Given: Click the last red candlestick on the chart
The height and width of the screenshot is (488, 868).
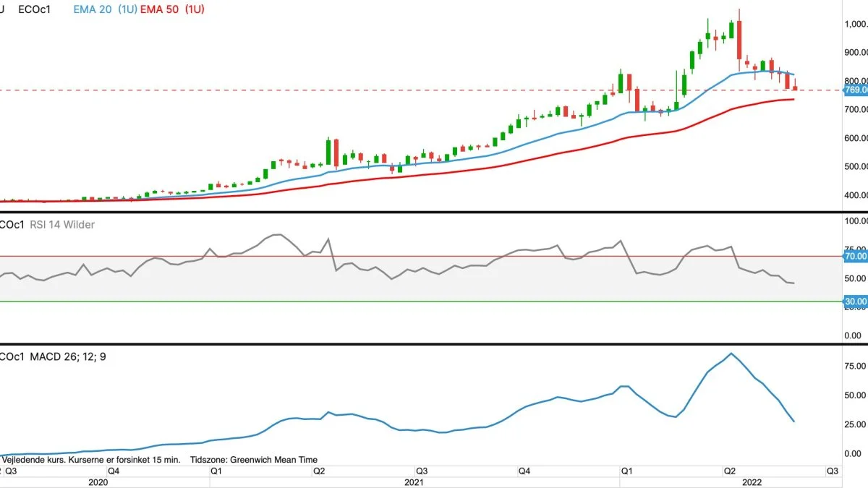Looking at the screenshot, I should (796, 88).
